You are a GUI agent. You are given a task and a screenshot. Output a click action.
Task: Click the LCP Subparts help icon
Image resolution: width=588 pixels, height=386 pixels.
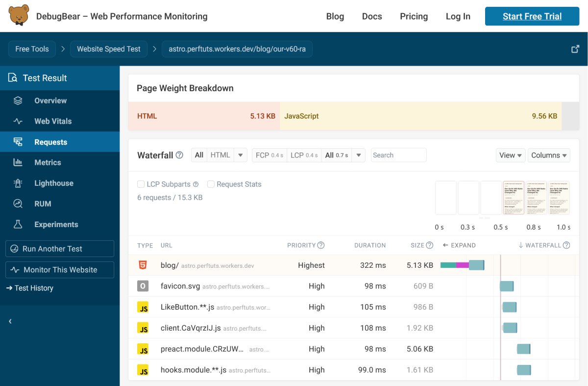[x=196, y=184]
